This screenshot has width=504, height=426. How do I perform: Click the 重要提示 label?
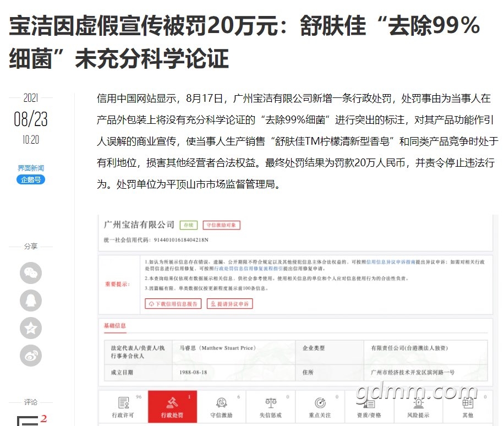[117, 284]
